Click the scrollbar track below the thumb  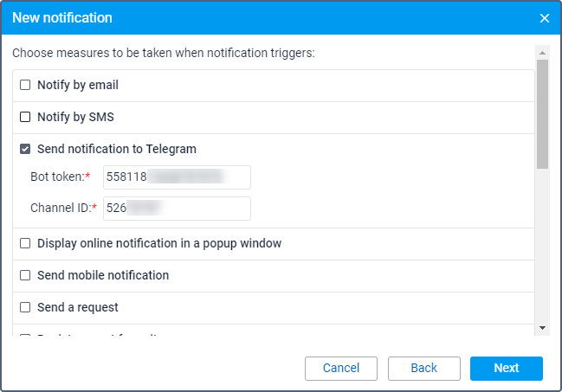[x=542, y=251]
